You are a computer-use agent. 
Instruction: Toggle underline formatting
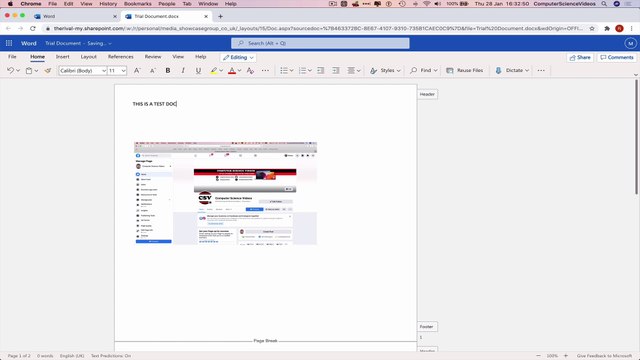coord(198,71)
